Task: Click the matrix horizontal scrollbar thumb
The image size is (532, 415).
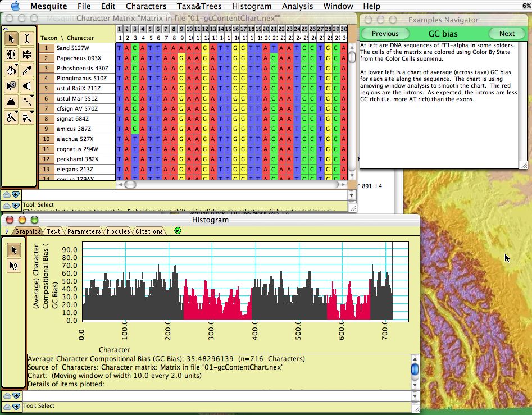Action: (130, 184)
